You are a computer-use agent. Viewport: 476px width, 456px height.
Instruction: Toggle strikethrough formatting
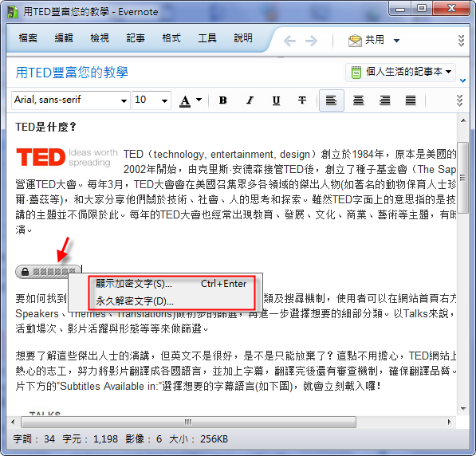click(x=302, y=100)
